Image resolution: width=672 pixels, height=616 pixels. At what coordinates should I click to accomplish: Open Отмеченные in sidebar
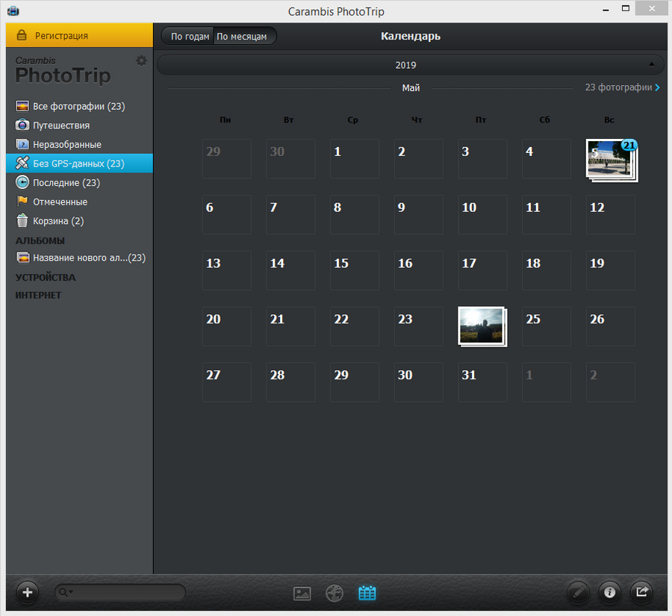click(79, 202)
